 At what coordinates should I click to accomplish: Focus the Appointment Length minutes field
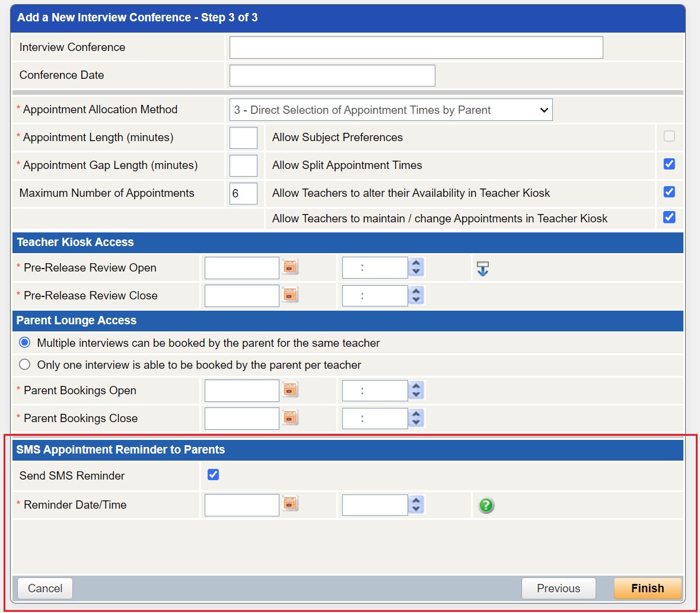243,138
